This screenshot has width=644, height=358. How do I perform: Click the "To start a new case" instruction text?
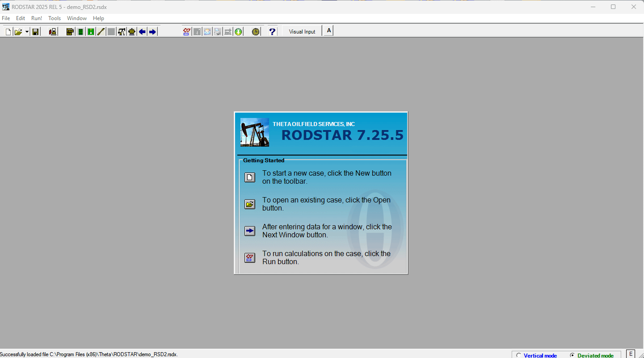327,177
